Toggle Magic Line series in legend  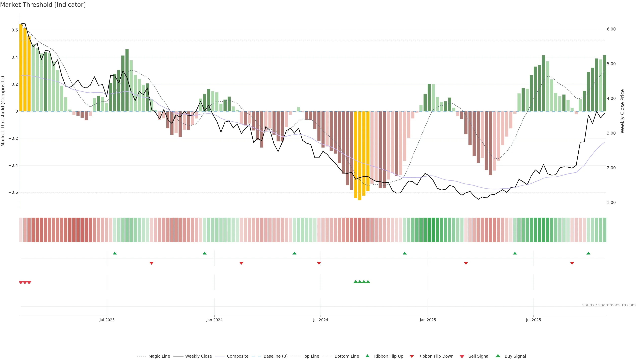point(159,356)
